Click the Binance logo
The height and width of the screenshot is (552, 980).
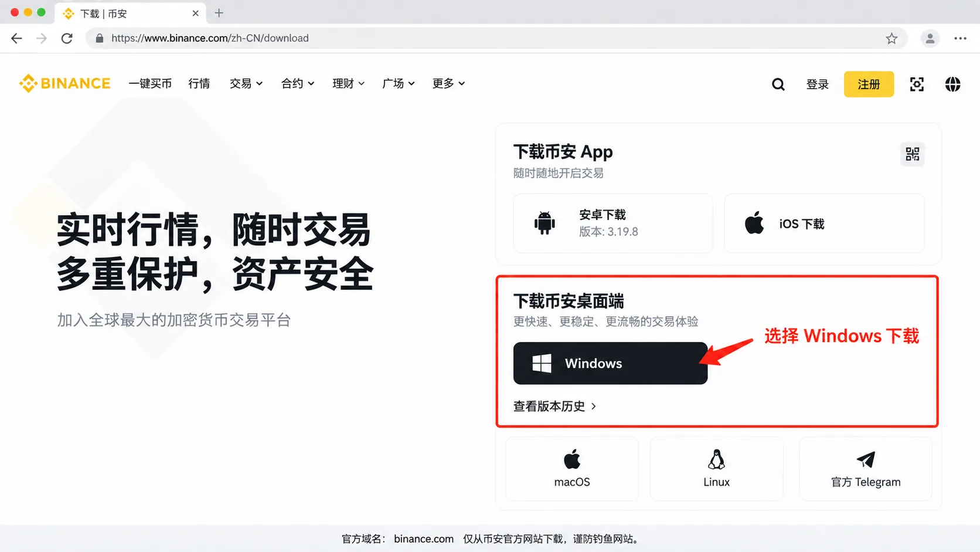click(x=64, y=83)
